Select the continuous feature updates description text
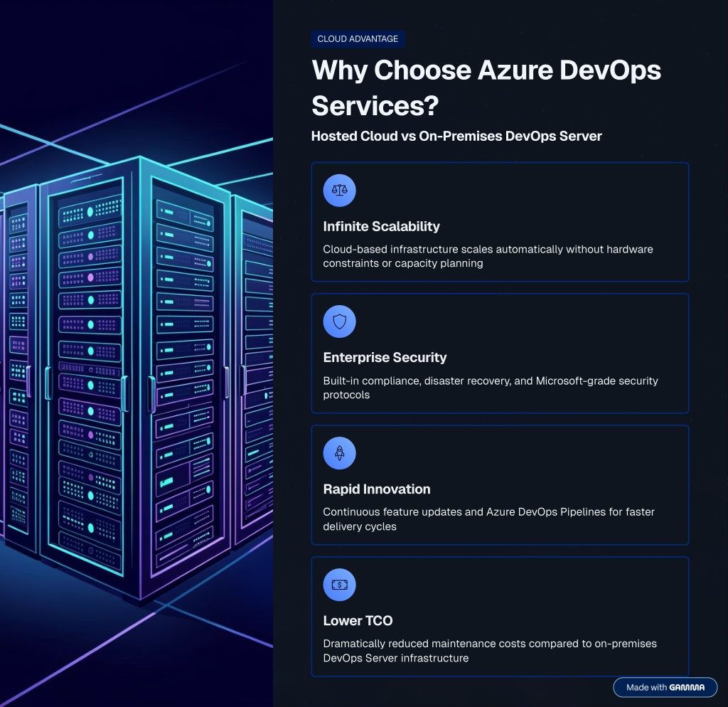This screenshot has height=707, width=728. click(x=488, y=519)
